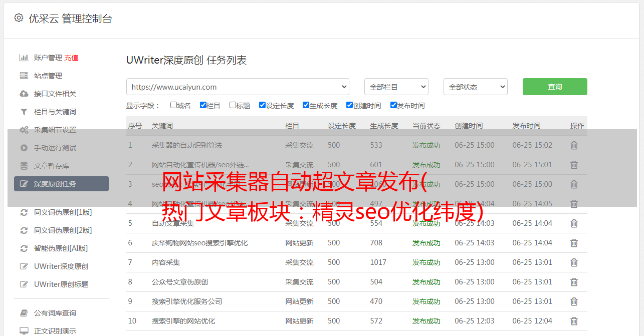Click the UWriter原创标题 edit icon
The height and width of the screenshot is (336, 644).
(24, 284)
